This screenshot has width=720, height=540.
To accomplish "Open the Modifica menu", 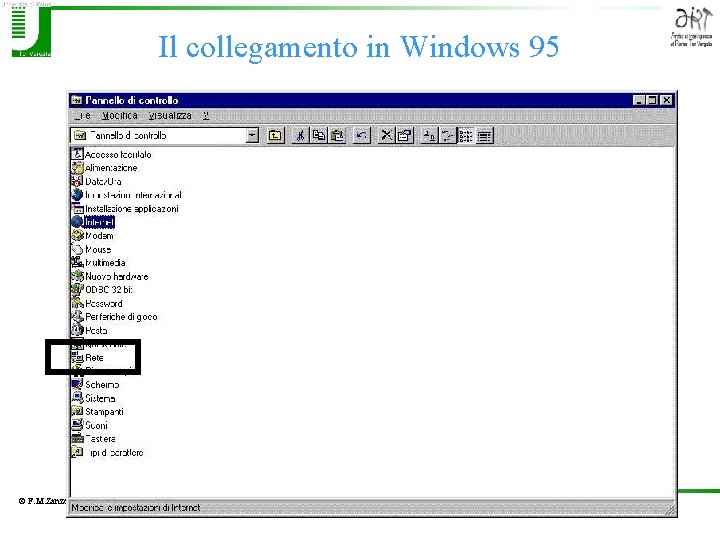I will click(120, 115).
